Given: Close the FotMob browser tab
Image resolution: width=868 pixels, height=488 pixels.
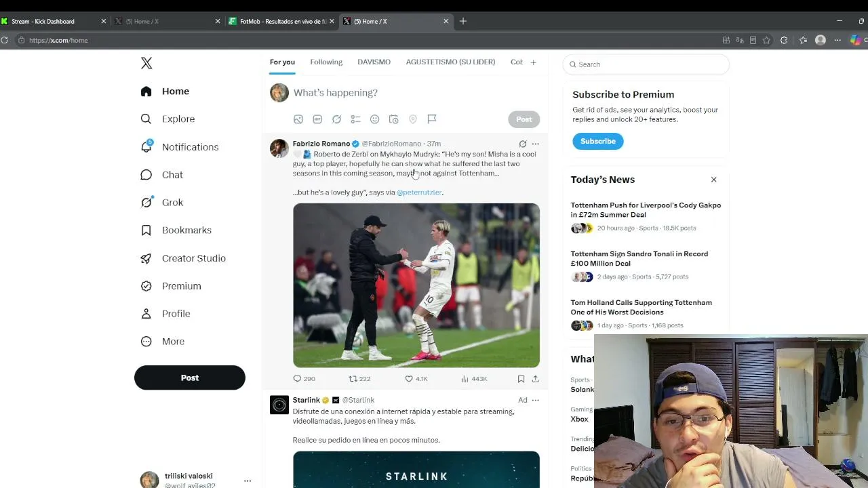Looking at the screenshot, I should [332, 21].
